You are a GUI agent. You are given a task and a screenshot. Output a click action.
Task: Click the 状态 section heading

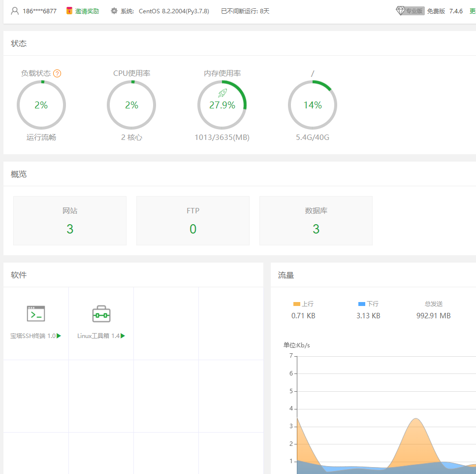(19, 43)
